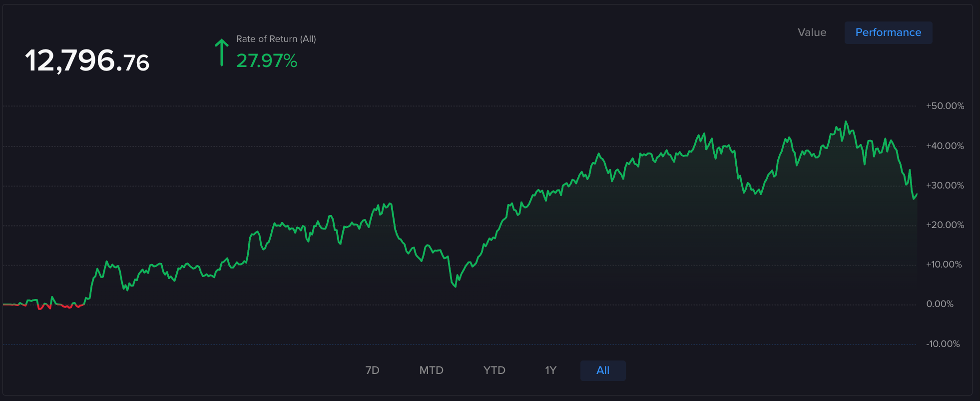Viewport: 980px width, 401px height.
Task: Click the -10.00% axis label
Action: tap(943, 344)
